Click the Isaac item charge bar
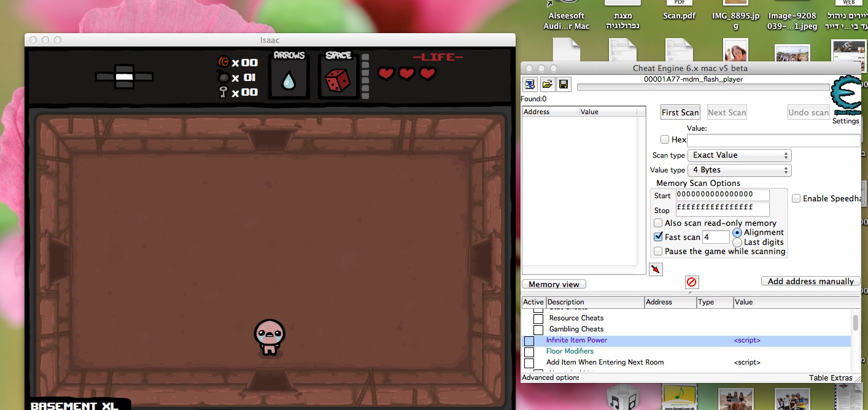The width and height of the screenshot is (868, 410). tap(365, 77)
